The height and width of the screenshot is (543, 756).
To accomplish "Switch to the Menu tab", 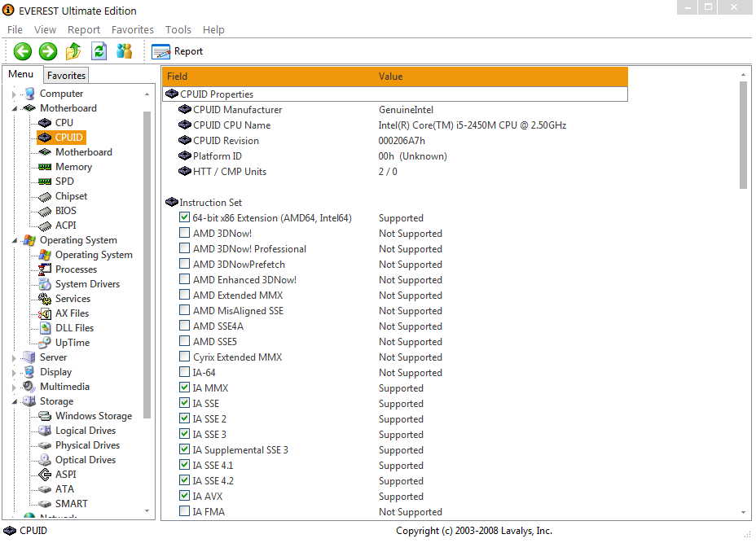I will pyautogui.click(x=20, y=74).
